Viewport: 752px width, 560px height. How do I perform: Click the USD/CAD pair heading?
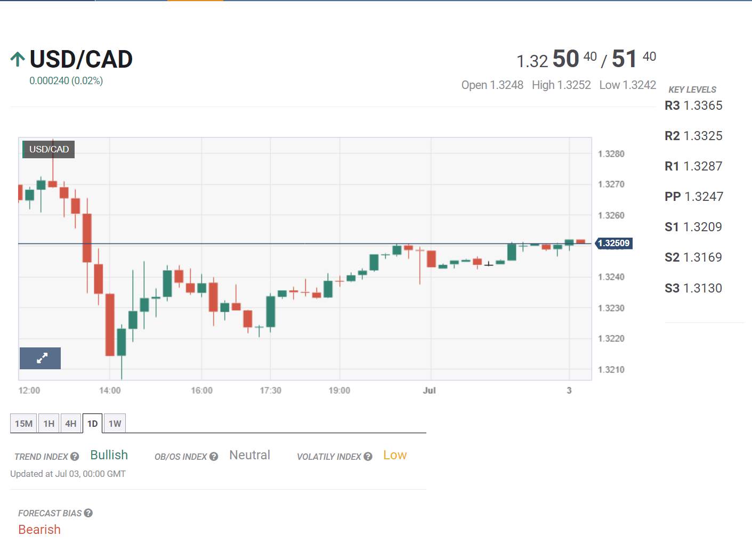(81, 59)
